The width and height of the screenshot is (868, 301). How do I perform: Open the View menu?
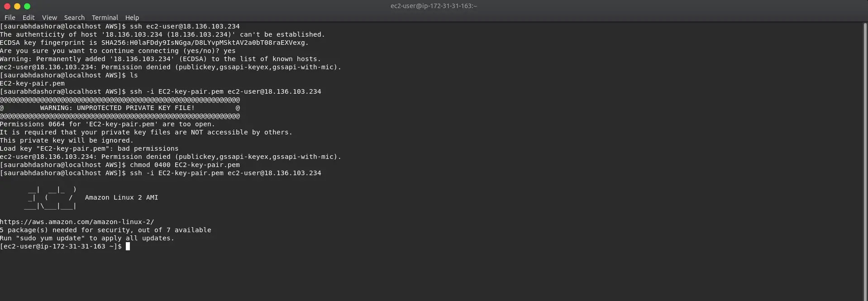49,18
